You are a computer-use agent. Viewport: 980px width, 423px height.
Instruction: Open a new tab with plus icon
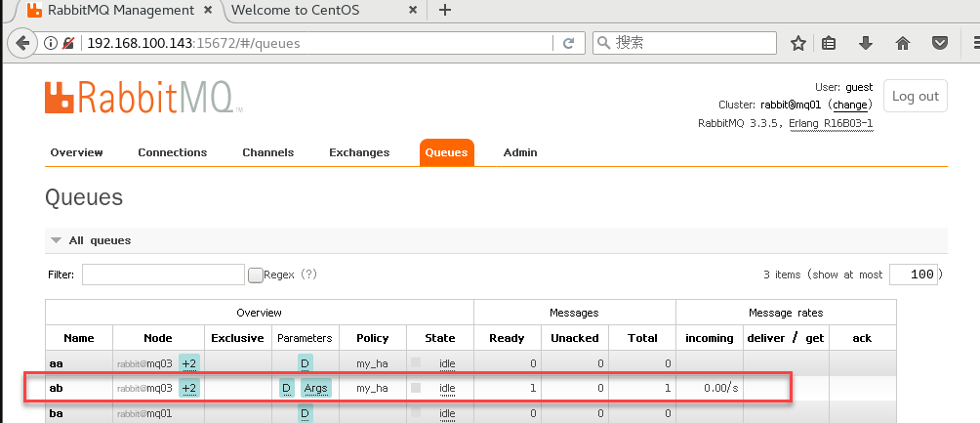[x=445, y=11]
